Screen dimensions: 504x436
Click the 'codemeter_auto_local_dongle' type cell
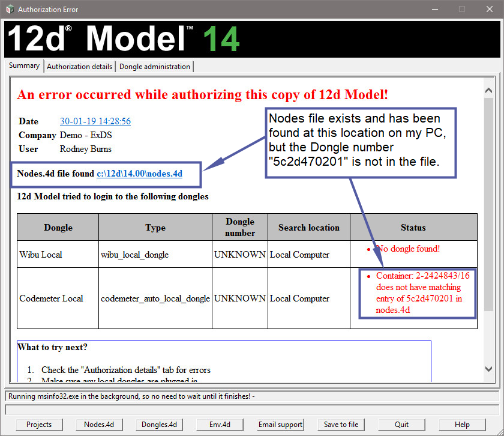(x=155, y=298)
